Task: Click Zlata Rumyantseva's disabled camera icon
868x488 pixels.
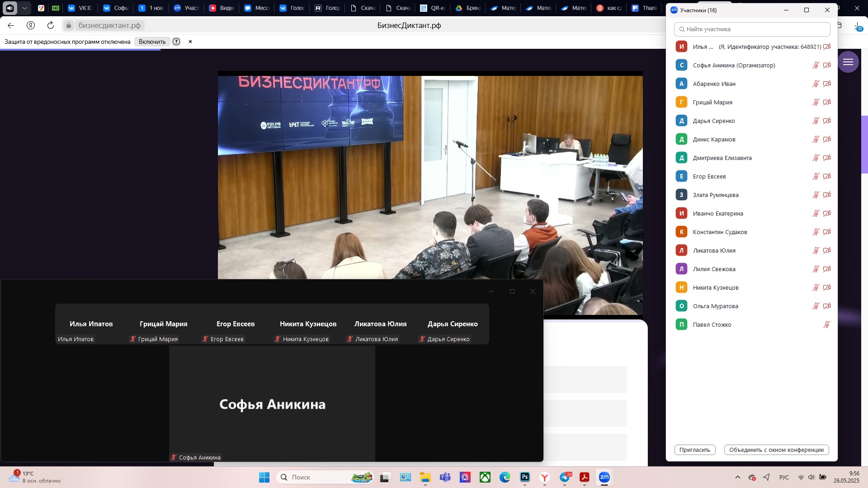Action: (x=827, y=195)
